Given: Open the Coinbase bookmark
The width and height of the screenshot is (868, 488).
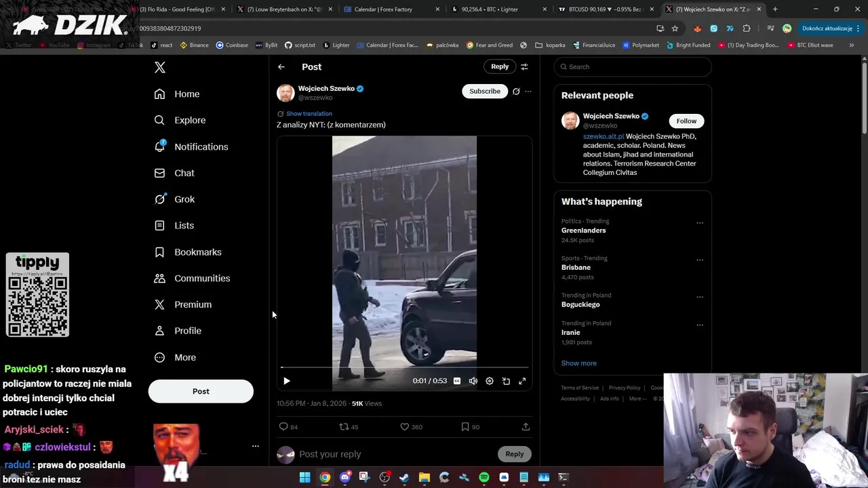Looking at the screenshot, I should coord(232,45).
